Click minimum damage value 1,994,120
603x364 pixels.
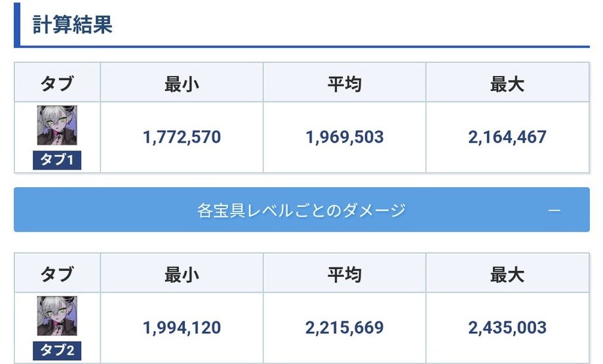click(x=182, y=327)
